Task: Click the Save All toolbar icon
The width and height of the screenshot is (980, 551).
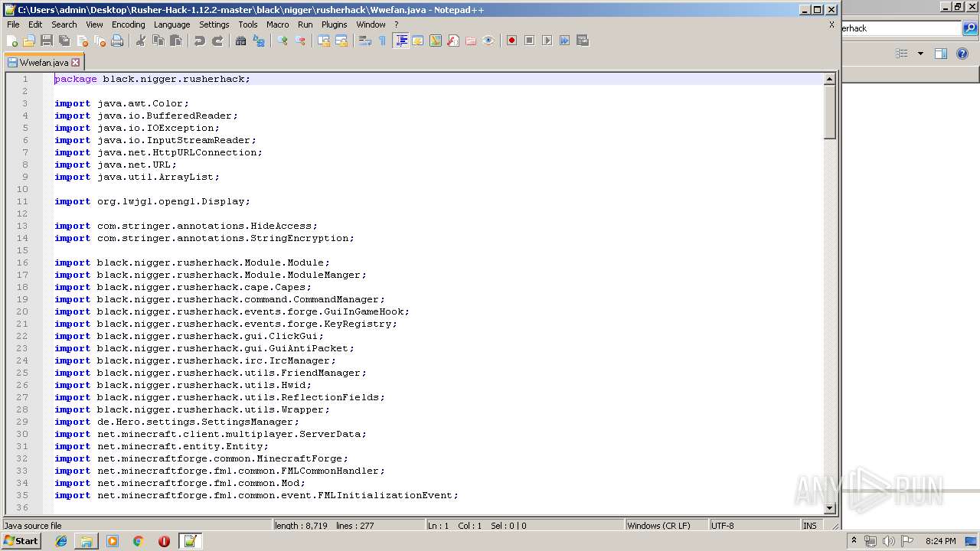Action: 64,41
